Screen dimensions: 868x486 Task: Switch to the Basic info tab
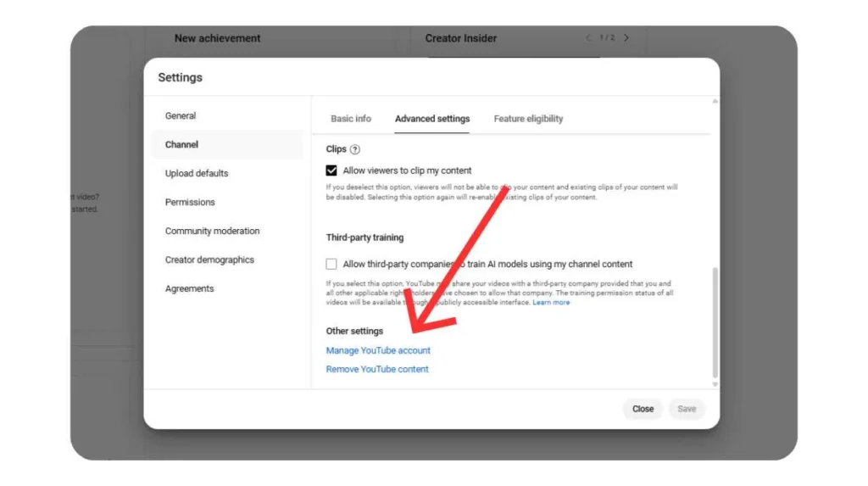coord(351,119)
